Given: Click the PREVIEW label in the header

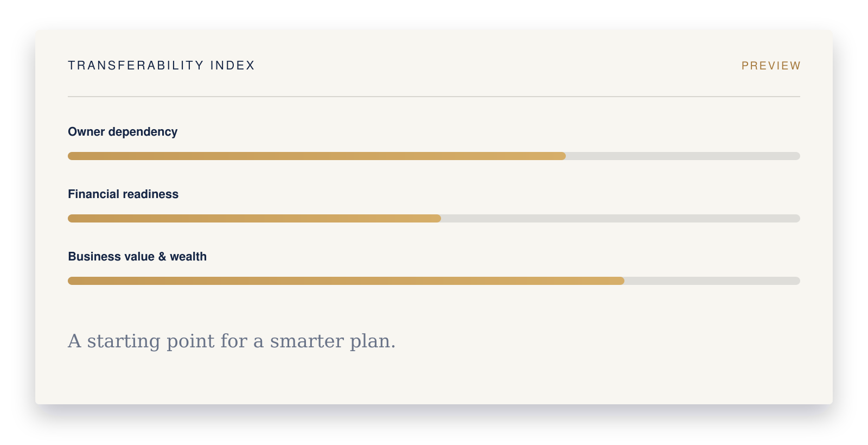Looking at the screenshot, I should click(x=771, y=66).
